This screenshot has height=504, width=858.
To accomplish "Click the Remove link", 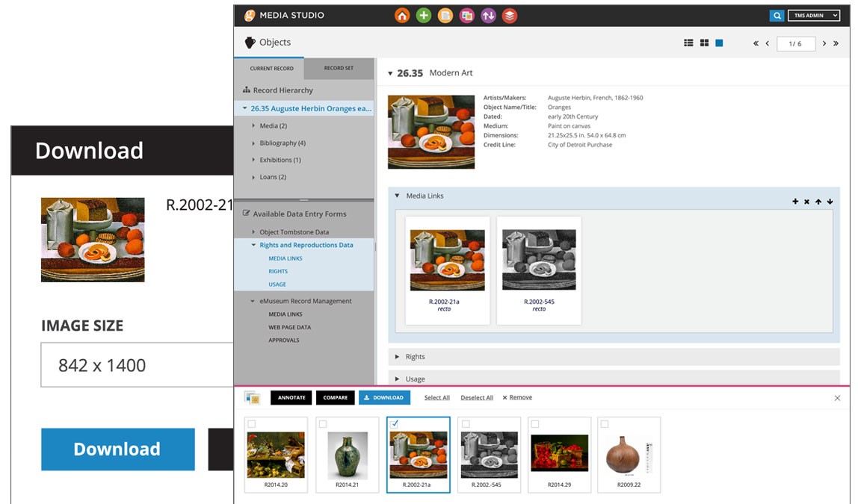I will point(517,397).
